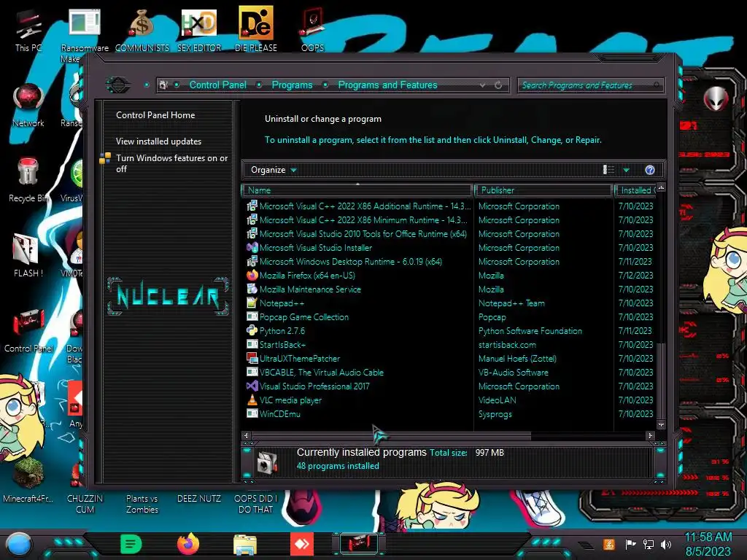Click the scroll down arrow of list

[661, 424]
